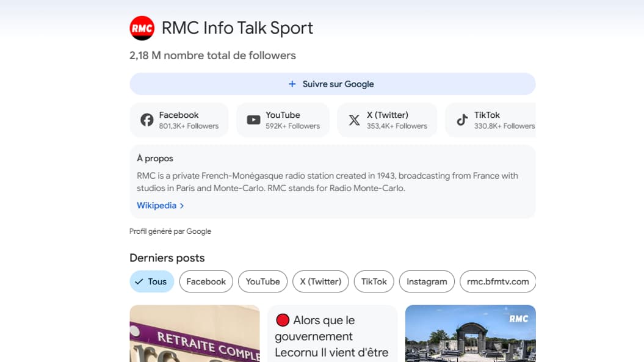
Task: Click the RMC watermark on cemetery photo
Action: (x=518, y=319)
